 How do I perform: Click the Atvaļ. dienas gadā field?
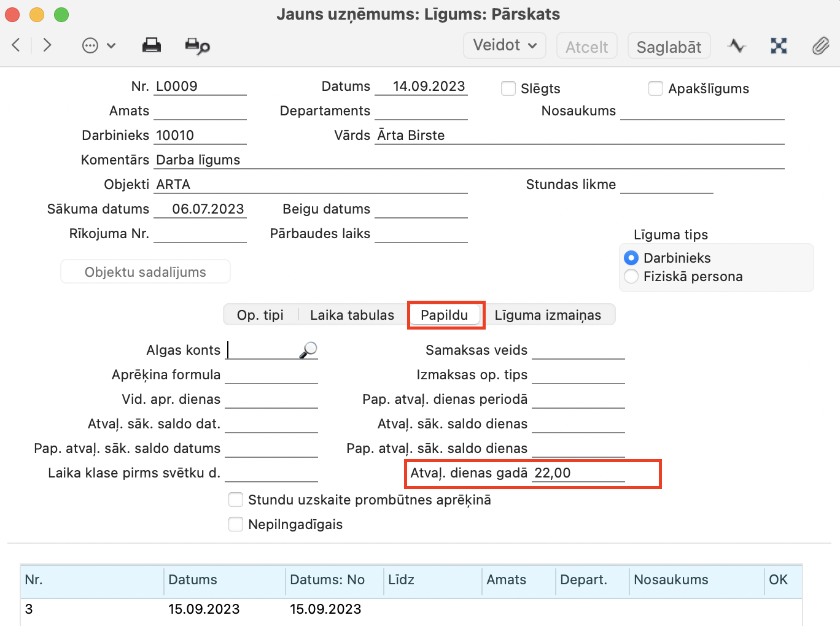point(577,473)
